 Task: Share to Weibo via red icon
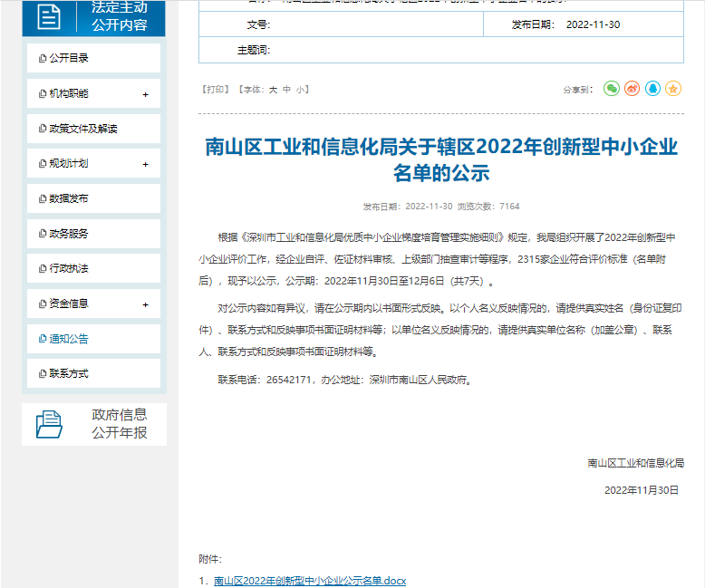click(632, 89)
